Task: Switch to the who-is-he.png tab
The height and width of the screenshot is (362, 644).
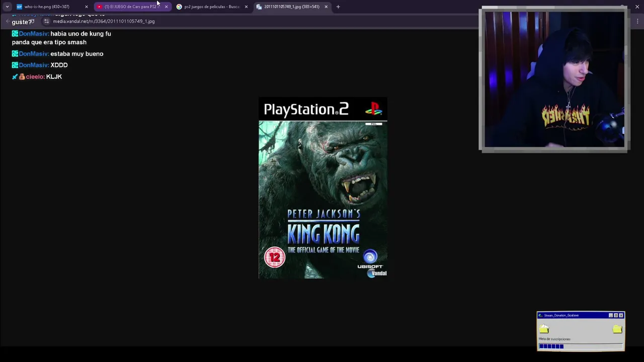Action: [51, 7]
